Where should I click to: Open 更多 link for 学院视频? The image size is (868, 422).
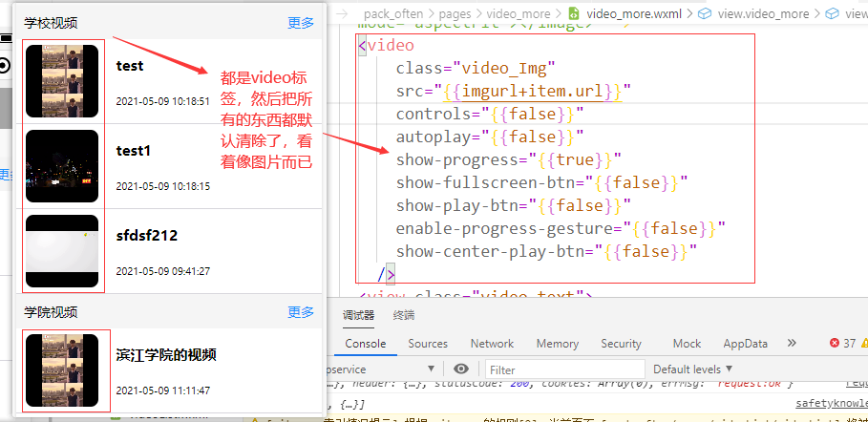(x=301, y=312)
